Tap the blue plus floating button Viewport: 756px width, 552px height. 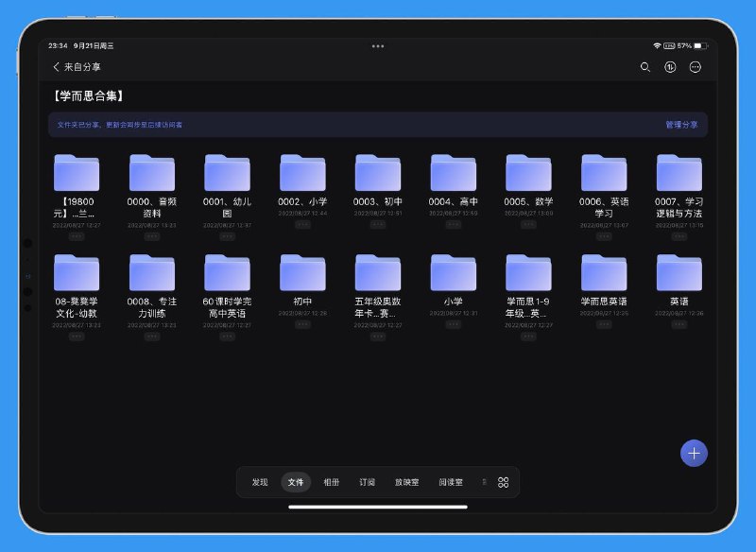click(x=695, y=453)
